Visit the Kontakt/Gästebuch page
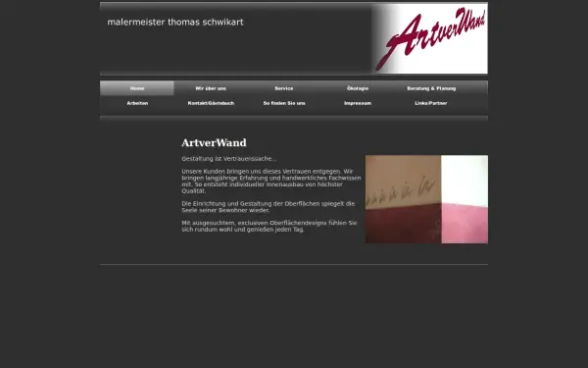Viewport: 588px width, 368px height. [x=211, y=103]
